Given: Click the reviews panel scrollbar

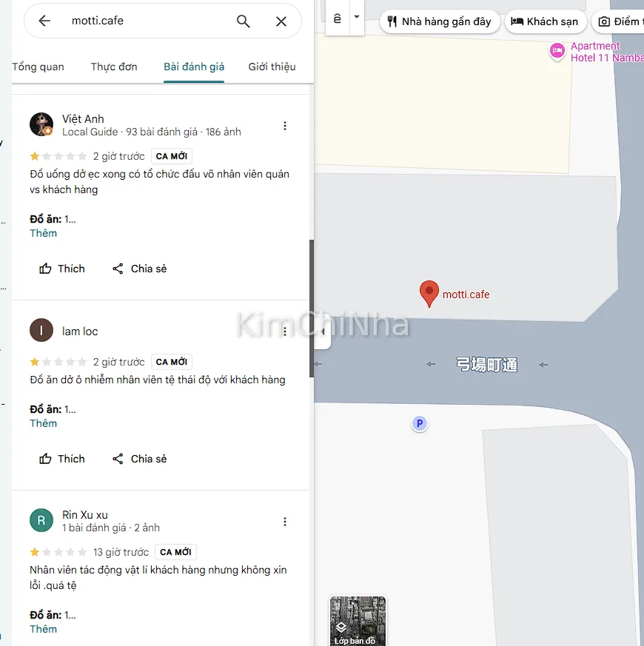Looking at the screenshot, I should [x=312, y=307].
